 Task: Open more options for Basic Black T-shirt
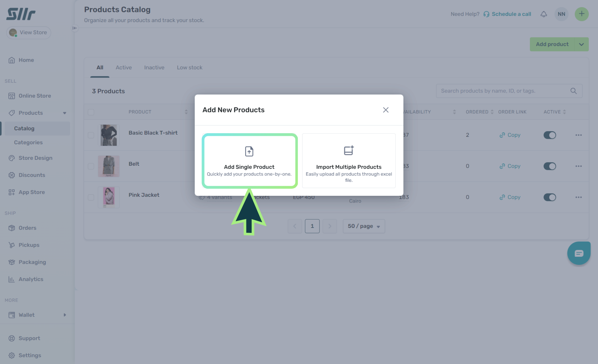(578, 135)
